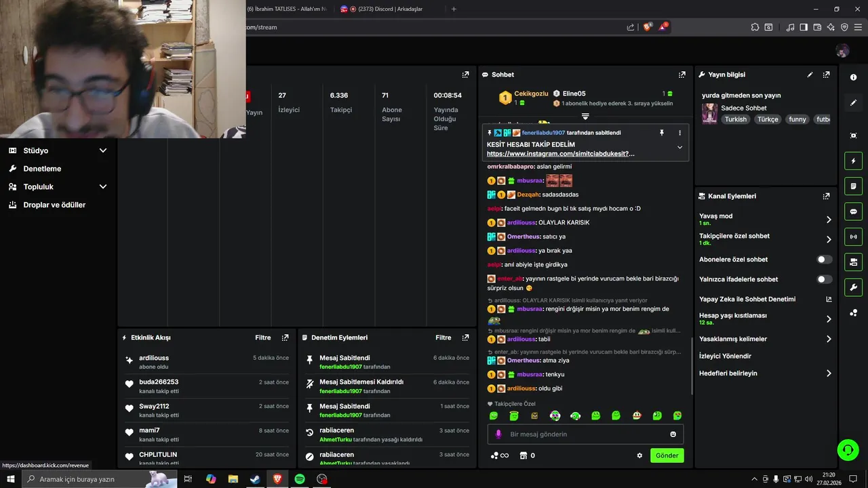Insert the headphones purple-eyed emote
868x488 pixels.
click(555, 415)
